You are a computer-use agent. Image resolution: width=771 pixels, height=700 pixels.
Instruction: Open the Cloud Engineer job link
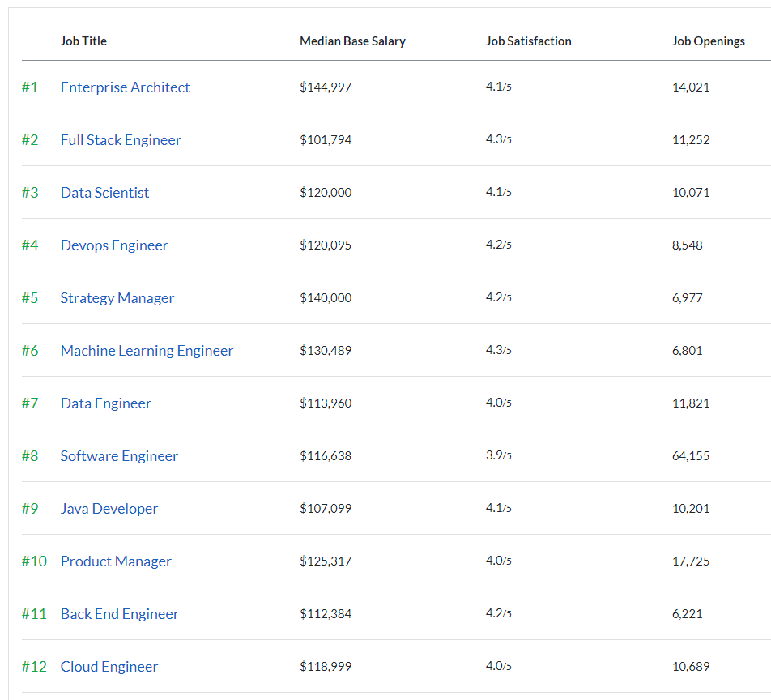pyautogui.click(x=109, y=667)
